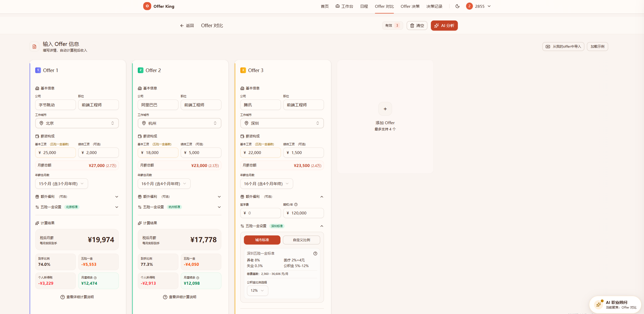The image size is (644, 314).
Task: Open the 深圳 work city dropdown
Action: pos(282,123)
